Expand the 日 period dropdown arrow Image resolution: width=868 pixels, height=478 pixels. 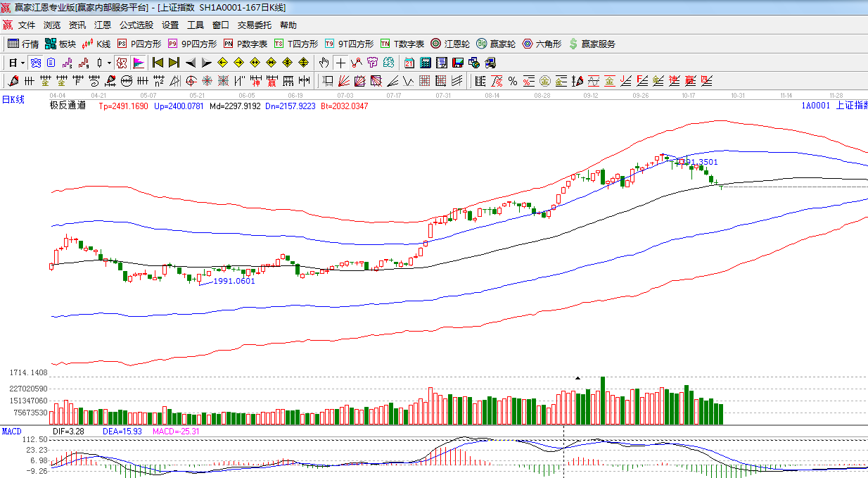[x=23, y=63]
